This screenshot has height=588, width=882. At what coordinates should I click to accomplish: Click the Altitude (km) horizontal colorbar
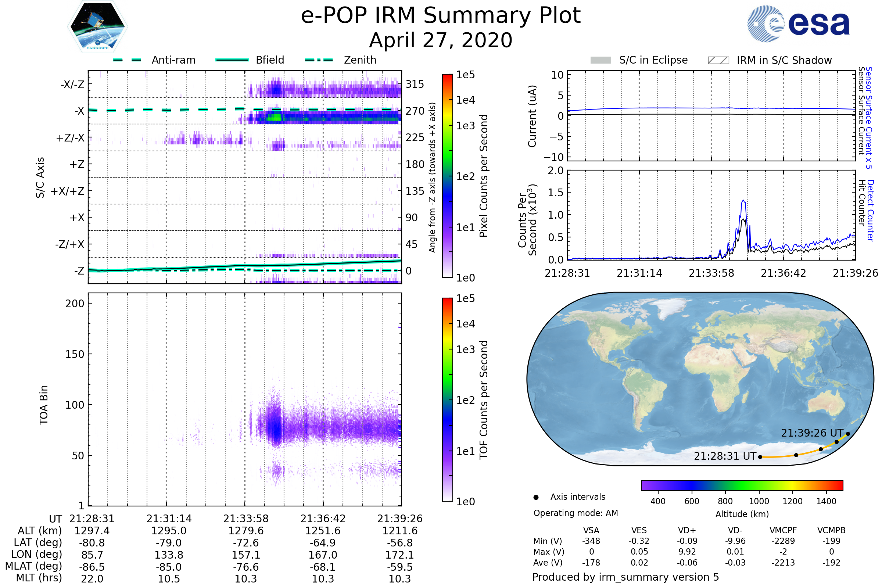pyautogui.click(x=742, y=485)
